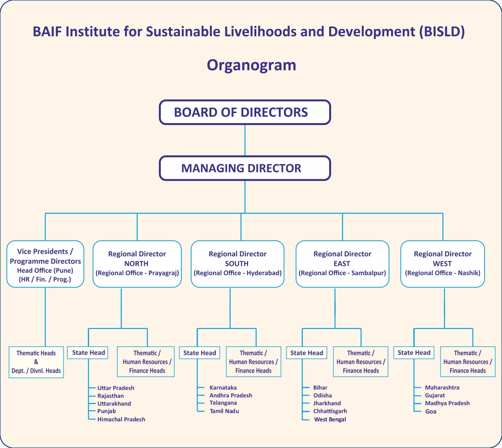Click '(HR / Fin. / Prog.)' text
The width and height of the screenshot is (502, 448).
coord(45,279)
